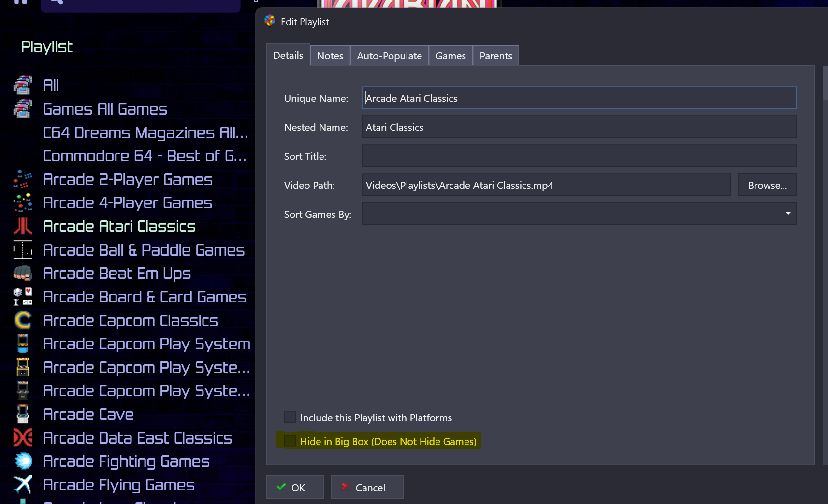The width and height of the screenshot is (828, 504).
Task: Click the Arcade Ball & Paddle Games icon
Action: coord(23,250)
